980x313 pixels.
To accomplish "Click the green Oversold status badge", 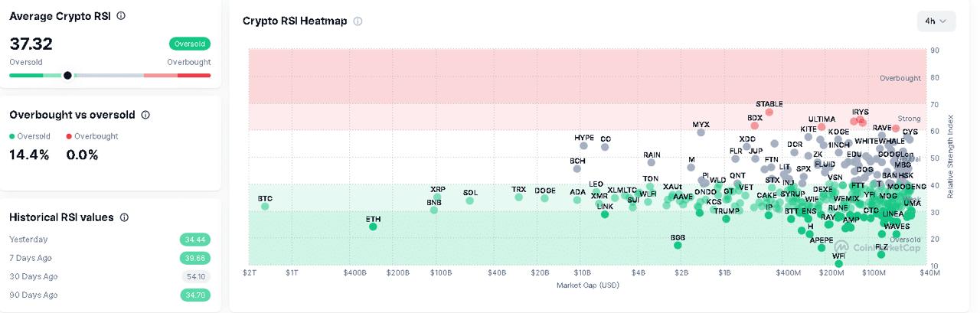I will 190,44.
